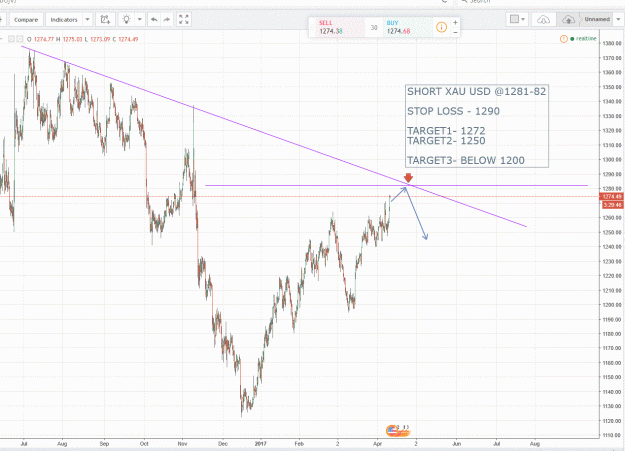
Task: Click the first small legend icon before OHLC
Action: click(x=12, y=39)
